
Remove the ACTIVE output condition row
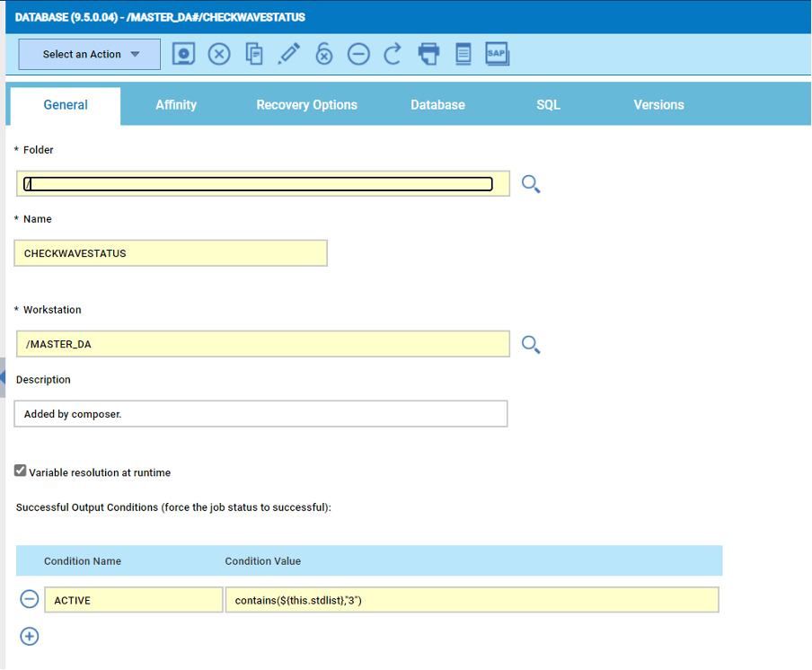[30, 599]
